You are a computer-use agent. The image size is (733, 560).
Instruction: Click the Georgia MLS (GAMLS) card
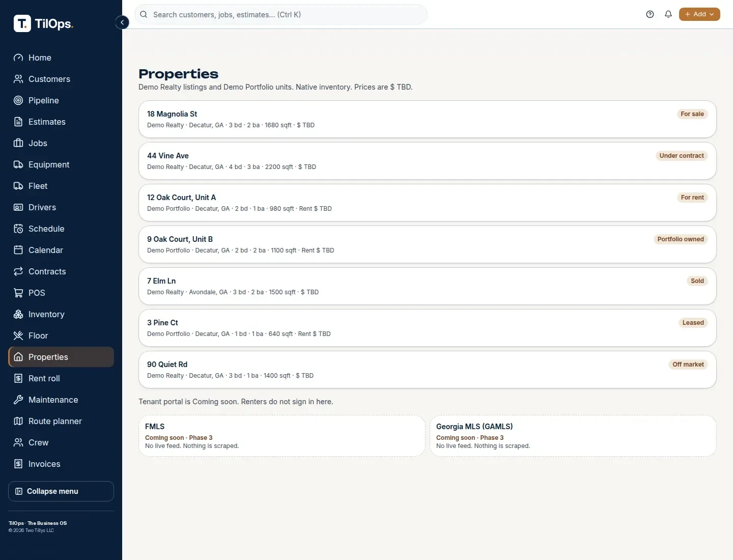pos(573,436)
